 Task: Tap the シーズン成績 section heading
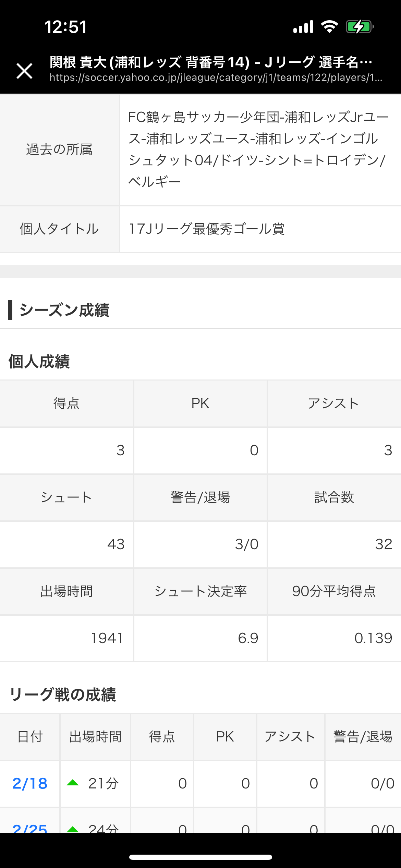point(64,310)
